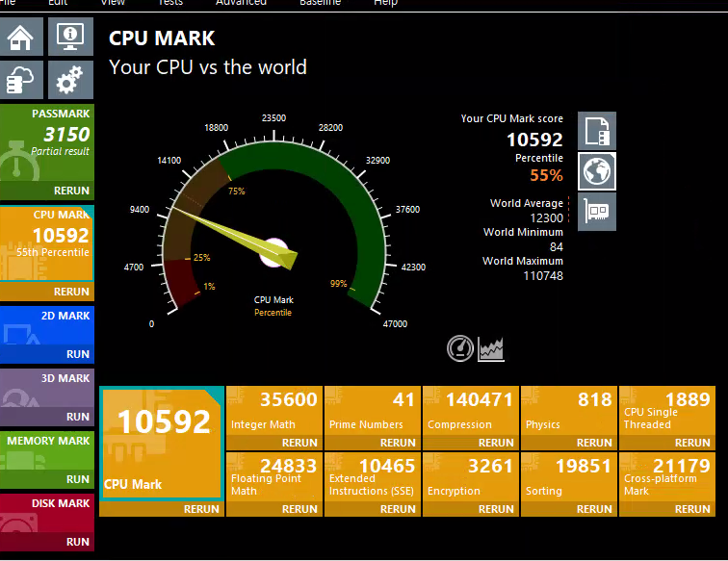Viewport: 728px width, 561px height.
Task: Select the MEMORY MARK sidebar tile
Action: [47, 451]
